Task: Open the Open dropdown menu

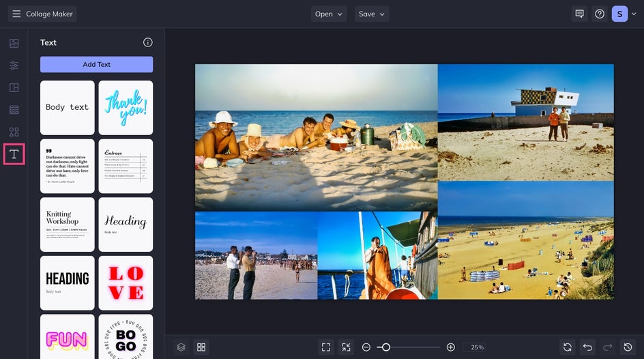Action: (x=329, y=14)
